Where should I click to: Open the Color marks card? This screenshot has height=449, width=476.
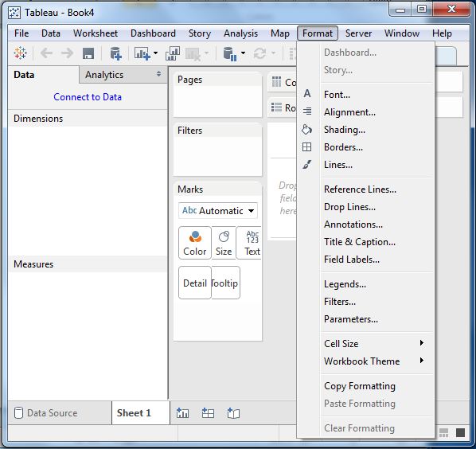tap(195, 243)
